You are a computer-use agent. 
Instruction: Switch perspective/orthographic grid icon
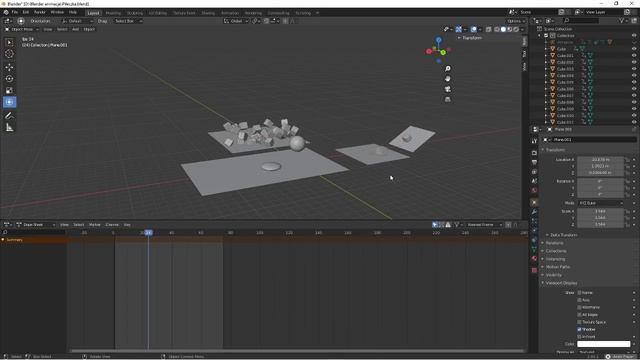tap(448, 99)
